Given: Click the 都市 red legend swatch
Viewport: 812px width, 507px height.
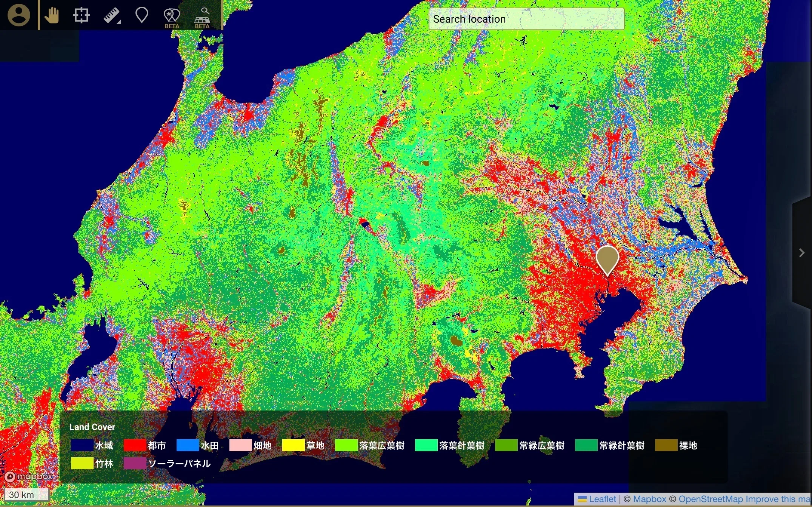Looking at the screenshot, I should 135,446.
